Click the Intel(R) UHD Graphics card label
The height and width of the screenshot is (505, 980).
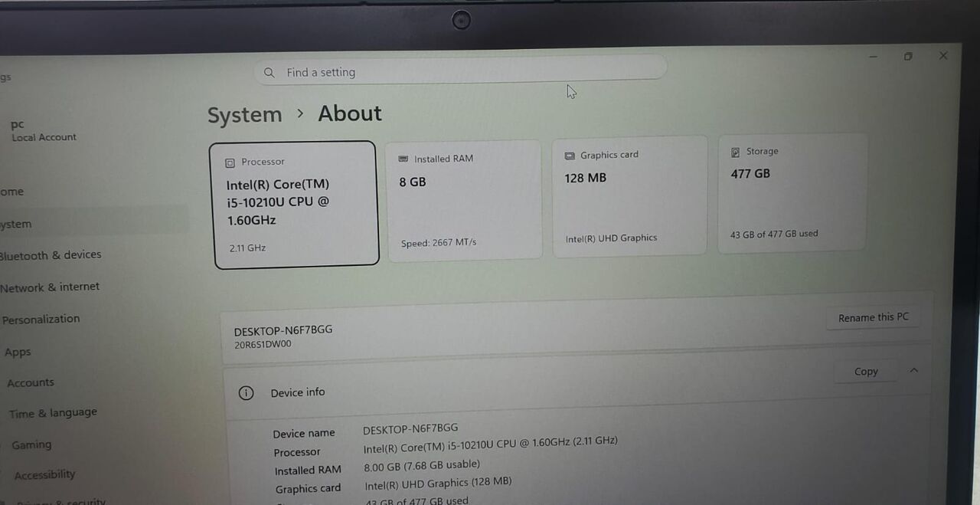point(611,238)
